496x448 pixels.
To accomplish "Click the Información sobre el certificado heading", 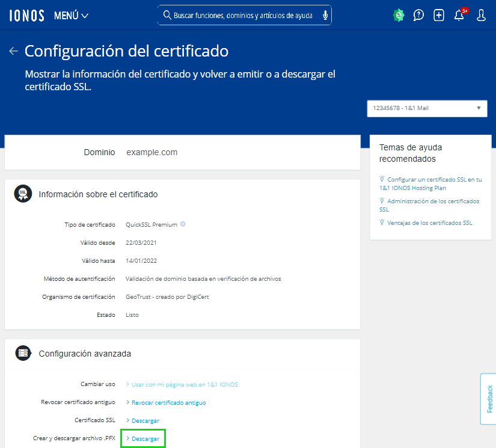I will coord(98,194).
